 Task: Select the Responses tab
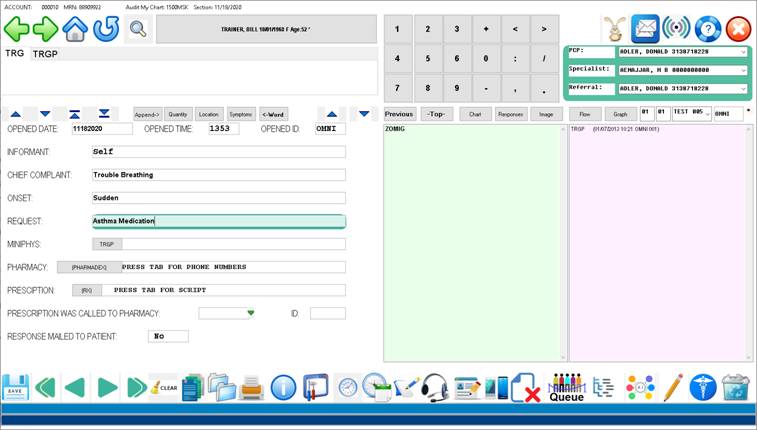point(510,114)
